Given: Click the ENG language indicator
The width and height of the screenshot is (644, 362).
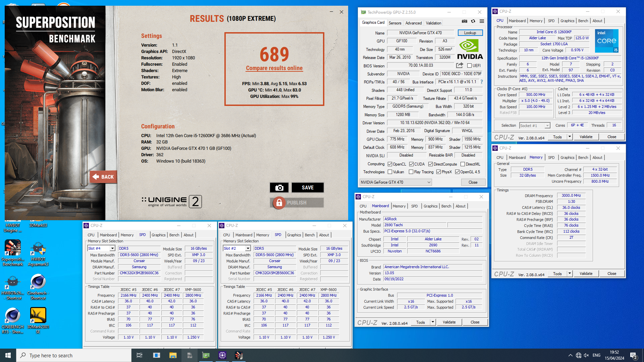Looking at the screenshot, I should [596, 355].
